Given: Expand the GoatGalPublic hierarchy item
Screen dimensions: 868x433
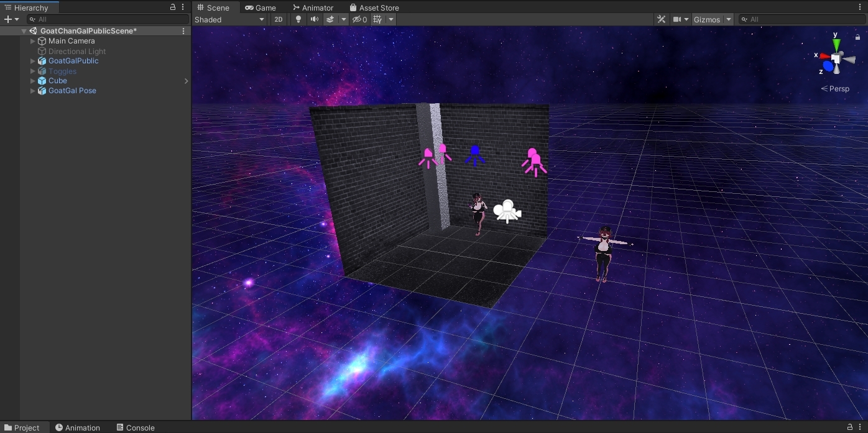Looking at the screenshot, I should pos(33,61).
